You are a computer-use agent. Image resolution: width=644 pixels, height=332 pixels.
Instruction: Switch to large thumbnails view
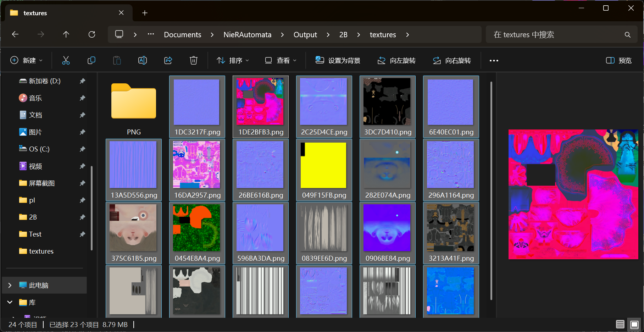click(634, 324)
